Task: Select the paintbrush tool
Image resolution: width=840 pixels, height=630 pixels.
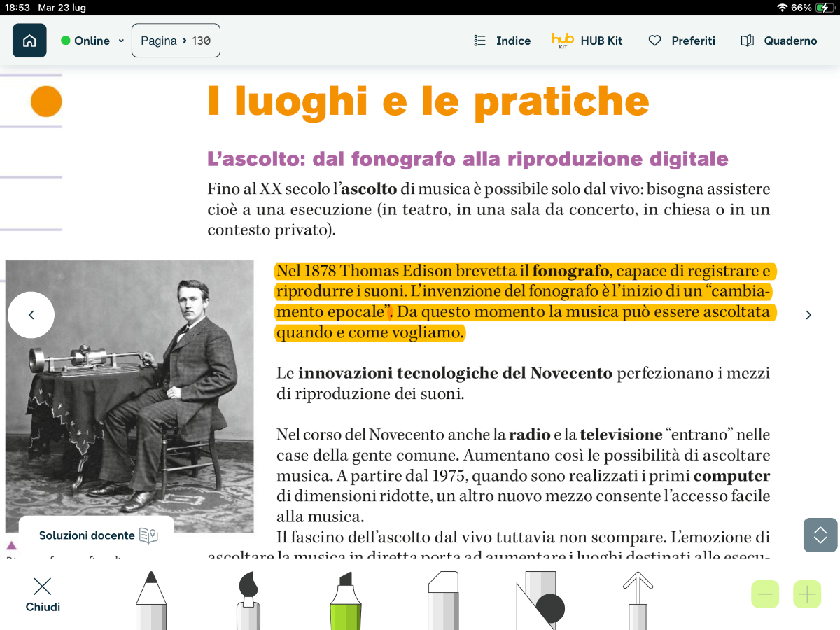Action: tap(248, 601)
